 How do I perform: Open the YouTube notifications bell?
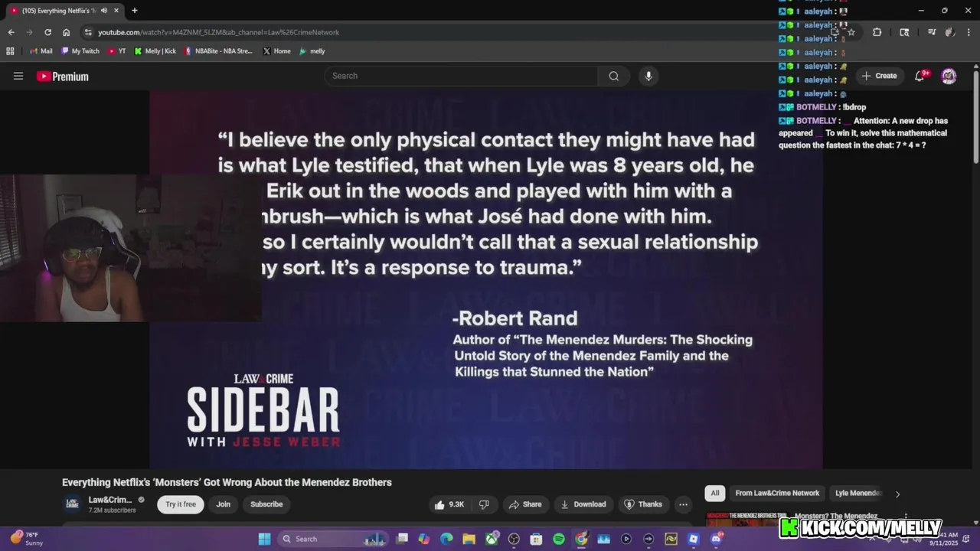[x=920, y=76]
